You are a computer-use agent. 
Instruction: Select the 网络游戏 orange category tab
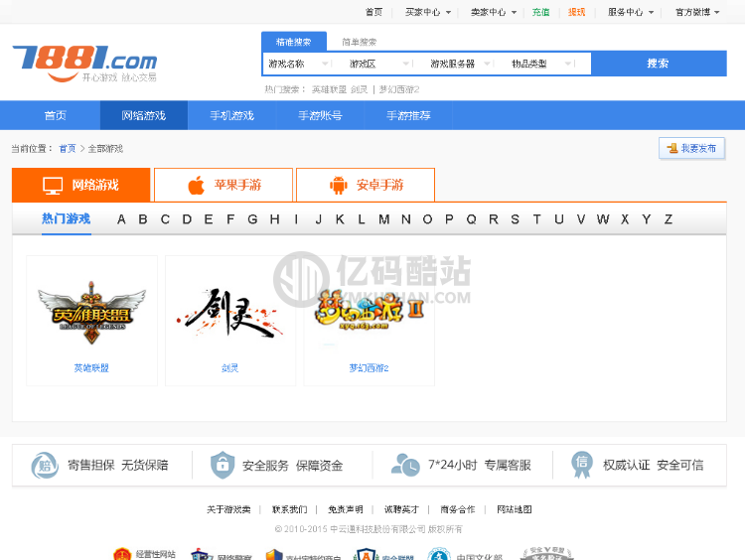[80, 185]
